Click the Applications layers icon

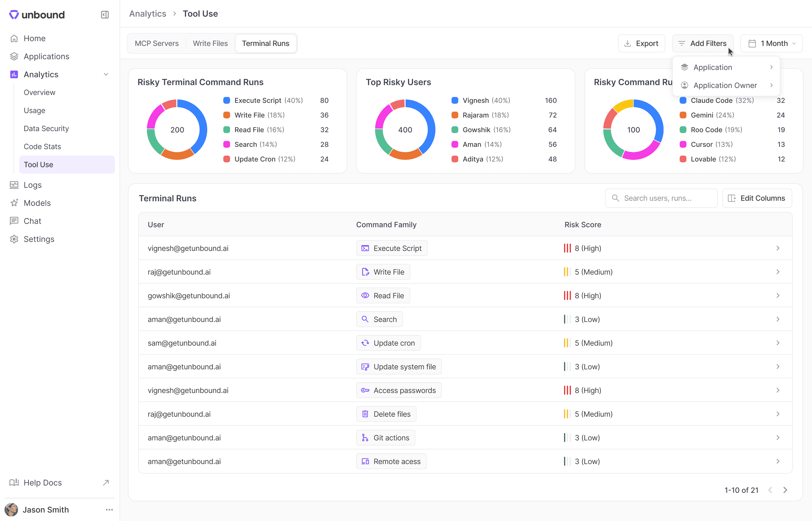coord(14,56)
